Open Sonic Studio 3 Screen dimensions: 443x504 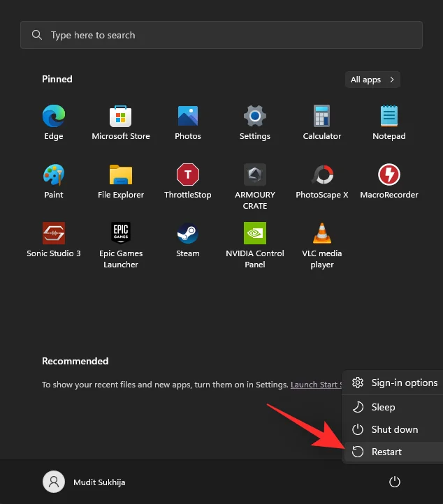(x=54, y=239)
